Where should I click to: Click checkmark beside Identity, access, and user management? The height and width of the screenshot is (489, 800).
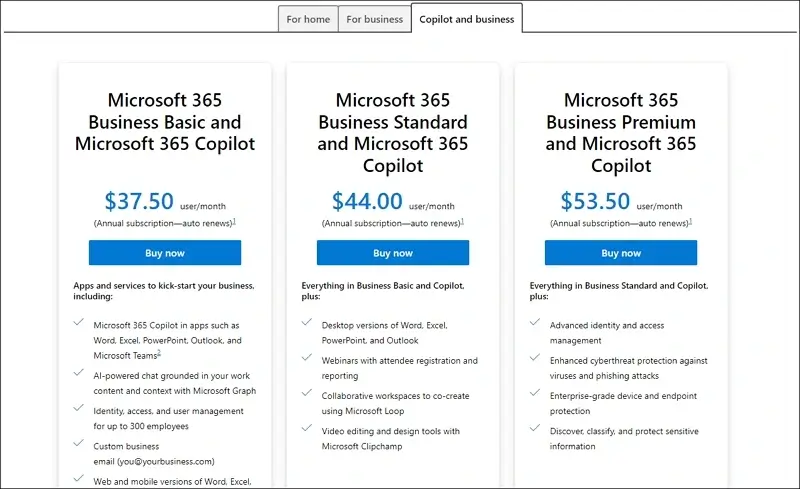[79, 408]
